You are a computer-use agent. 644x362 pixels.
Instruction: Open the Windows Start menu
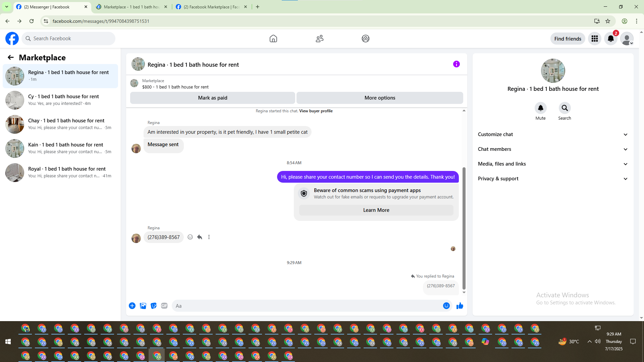point(8,342)
